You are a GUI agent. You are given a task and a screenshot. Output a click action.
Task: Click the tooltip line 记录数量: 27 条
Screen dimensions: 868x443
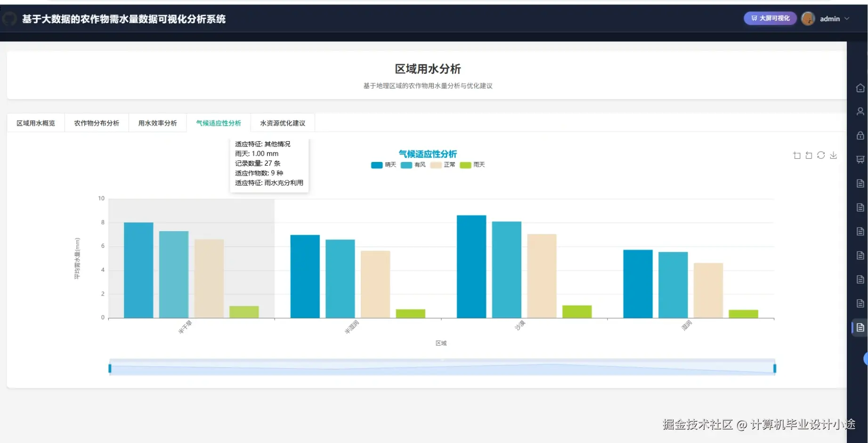click(x=258, y=163)
